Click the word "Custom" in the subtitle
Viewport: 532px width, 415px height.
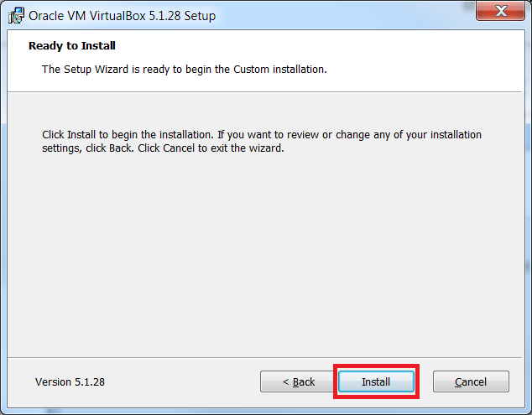(x=243, y=69)
